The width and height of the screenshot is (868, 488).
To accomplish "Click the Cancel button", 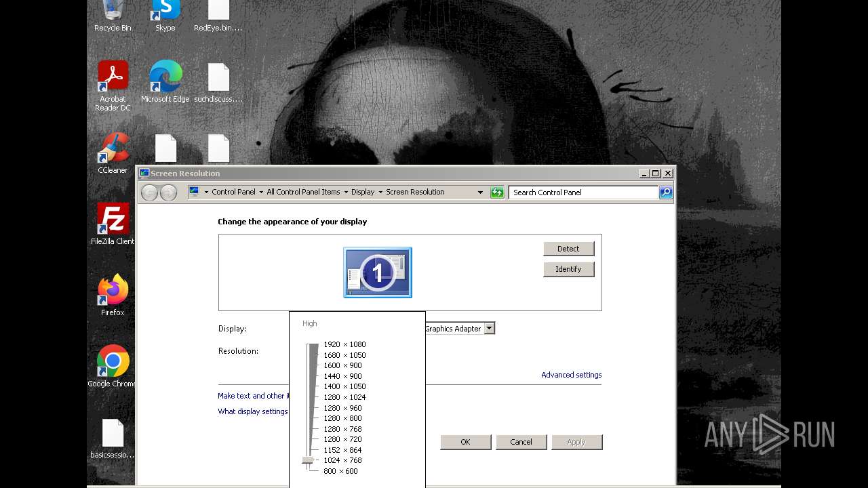I will [521, 442].
